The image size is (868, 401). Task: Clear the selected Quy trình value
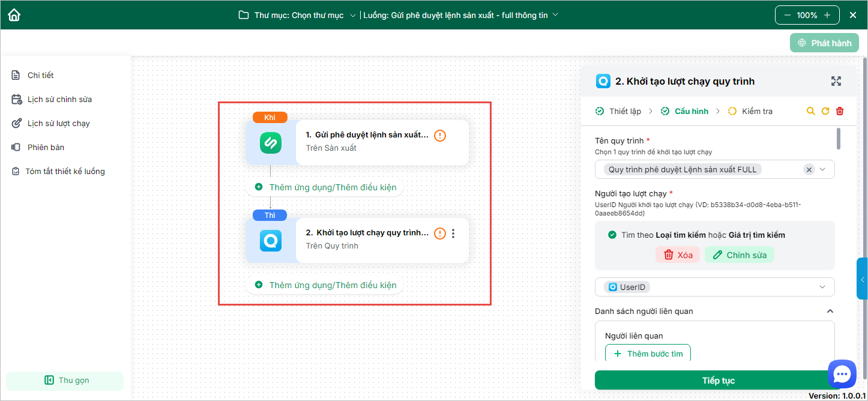point(809,170)
